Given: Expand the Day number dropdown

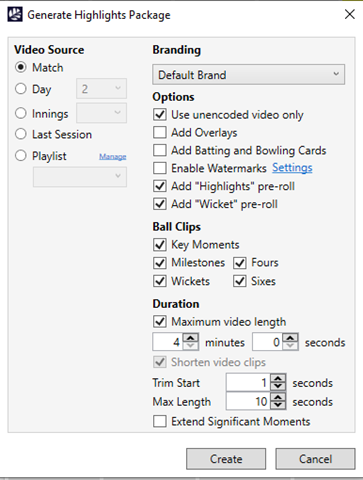Looking at the screenshot, I should 101,88.
